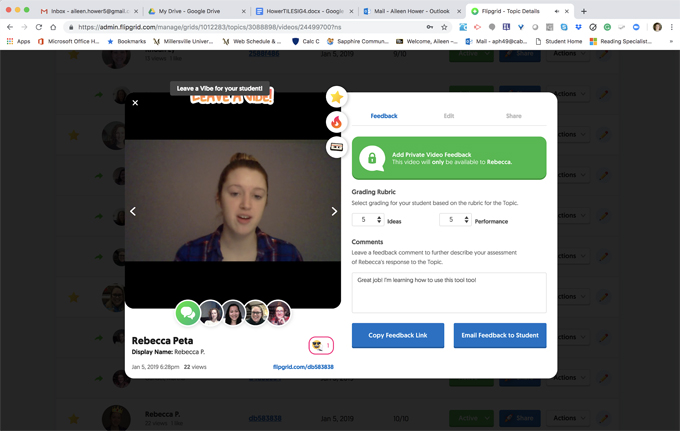This screenshot has height=431, width=680.
Task: Click the star spotlight icon
Action: [x=337, y=97]
